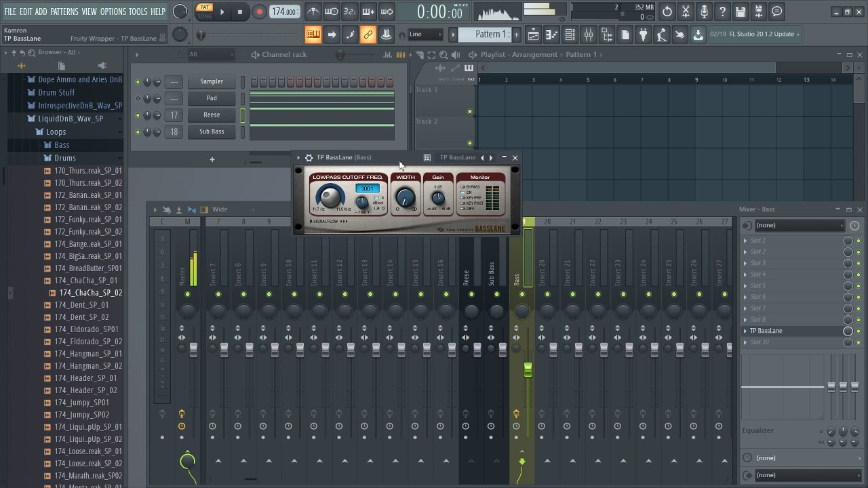Select the Pad channel button
The width and height of the screenshot is (868, 488).
point(212,98)
